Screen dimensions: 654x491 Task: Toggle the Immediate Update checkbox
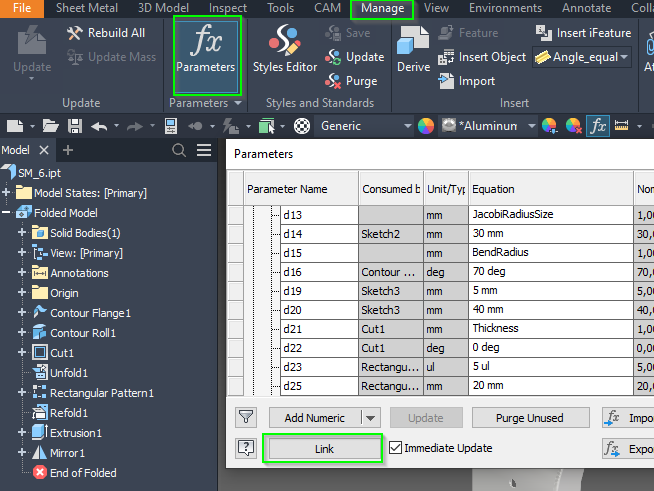pos(395,448)
